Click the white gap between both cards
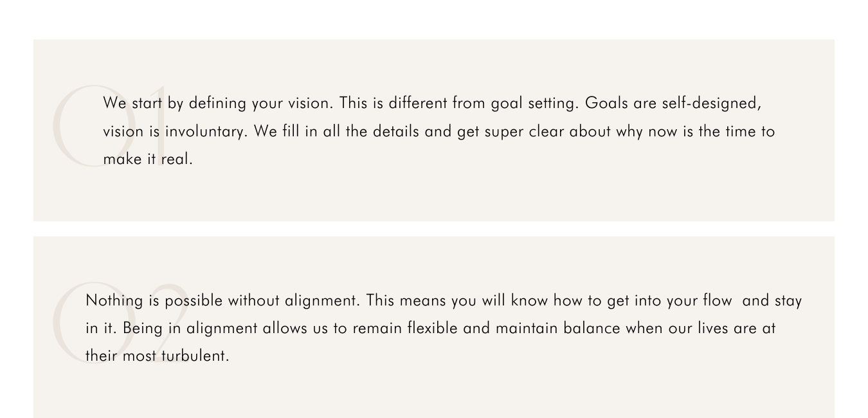This screenshot has height=418, width=868. 434,229
